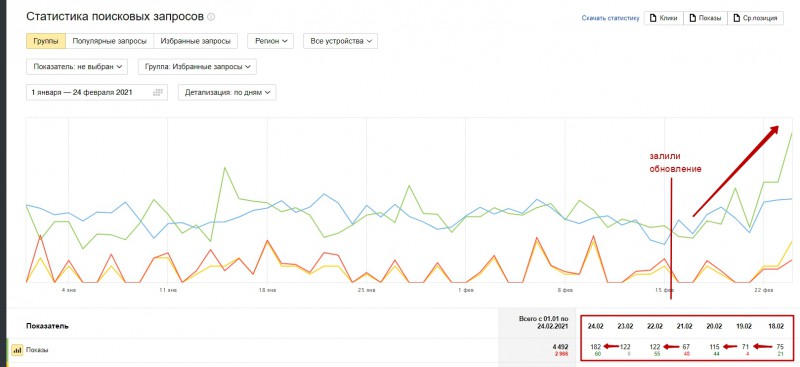
Task: Click the value 182 under 24.02
Action: tap(595, 347)
